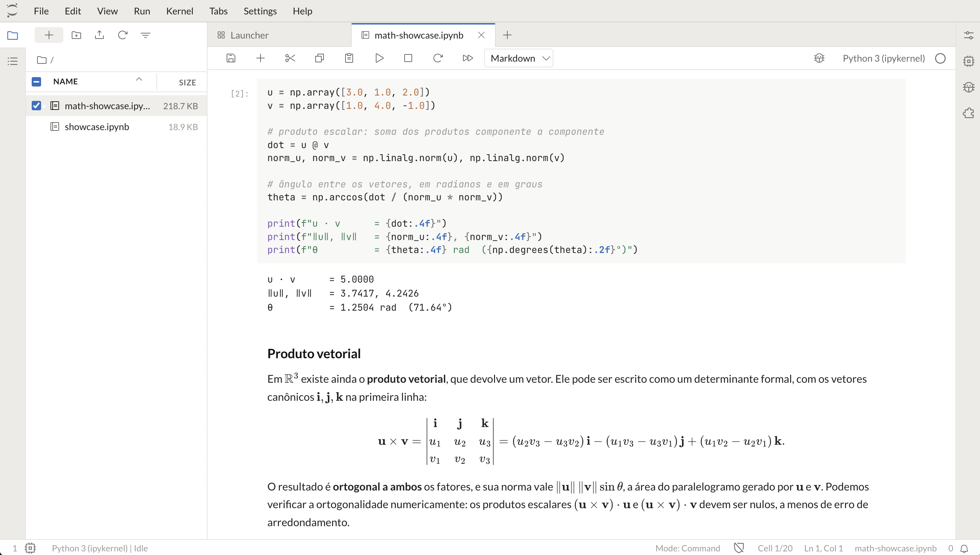
Task: Open the extension manager puzzle icon
Action: [x=968, y=113]
